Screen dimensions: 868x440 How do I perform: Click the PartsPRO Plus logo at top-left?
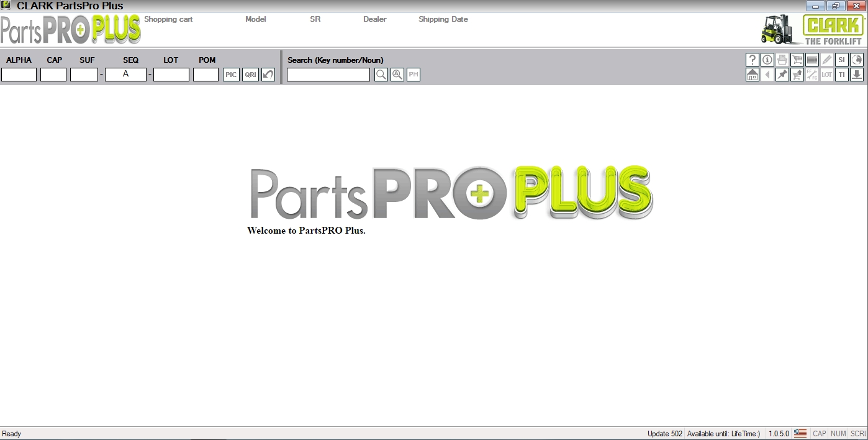(71, 29)
